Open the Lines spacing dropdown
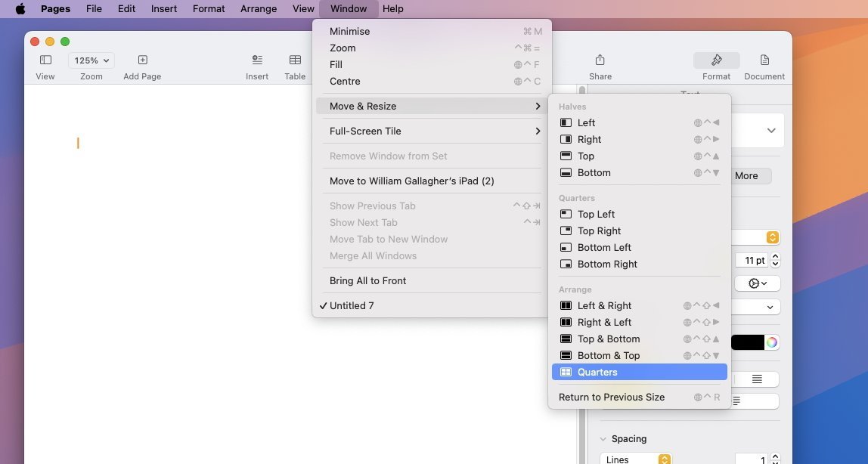This screenshot has width=868, height=464. click(635, 459)
